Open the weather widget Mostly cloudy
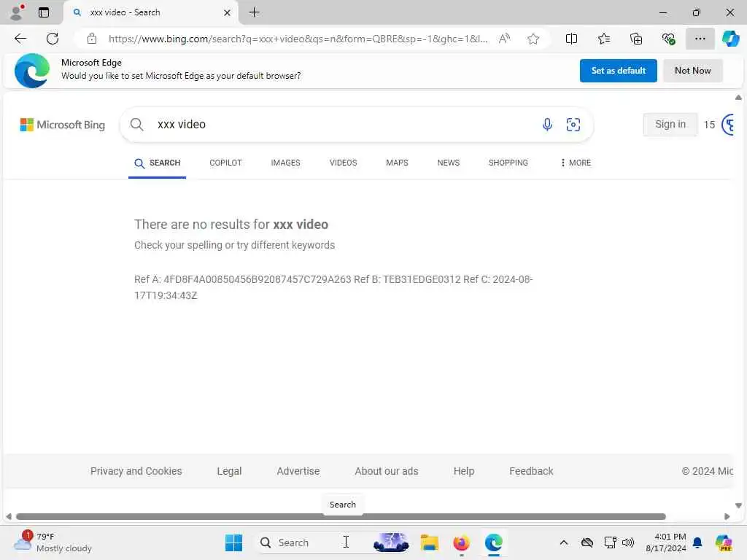The width and height of the screenshot is (747, 560). point(53,542)
